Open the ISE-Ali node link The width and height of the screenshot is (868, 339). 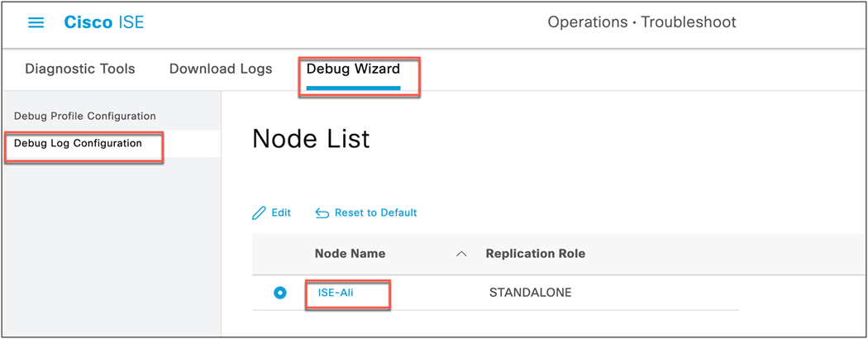(x=336, y=293)
